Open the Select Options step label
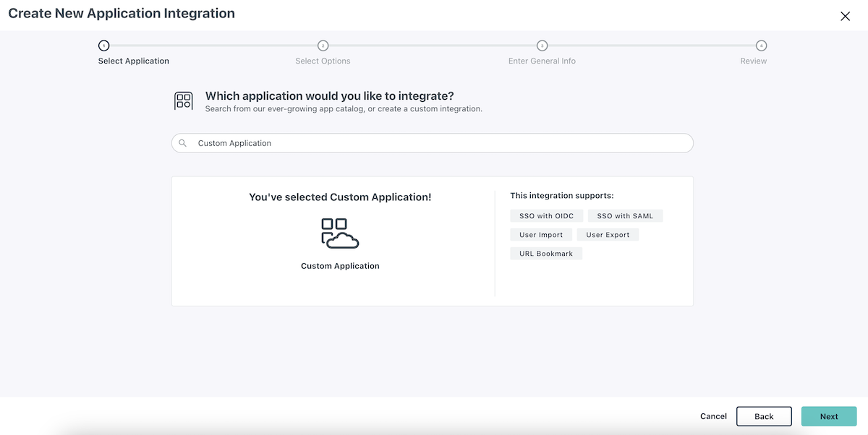The height and width of the screenshot is (435, 868). point(323,61)
